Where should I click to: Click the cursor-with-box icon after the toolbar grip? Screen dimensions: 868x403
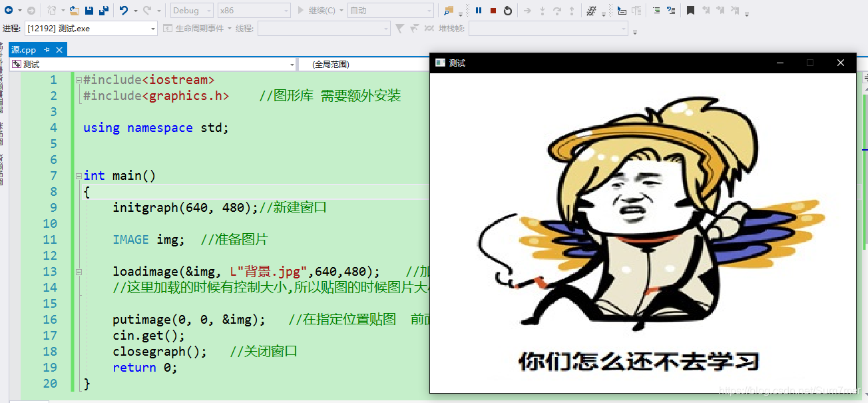coord(621,11)
